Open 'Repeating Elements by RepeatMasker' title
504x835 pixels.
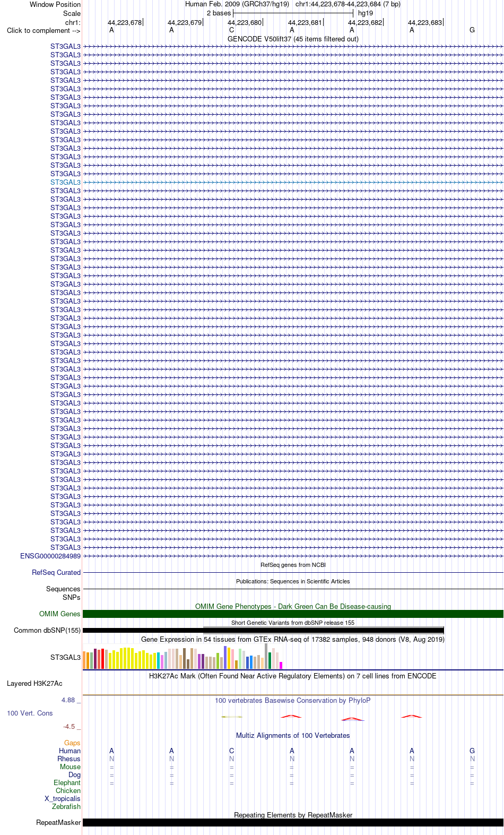(x=293, y=815)
